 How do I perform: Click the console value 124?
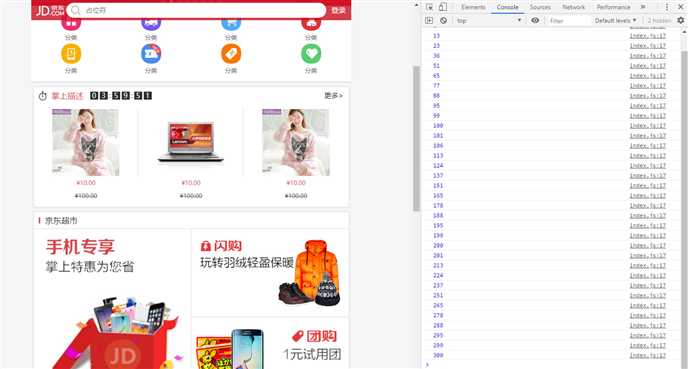438,165
